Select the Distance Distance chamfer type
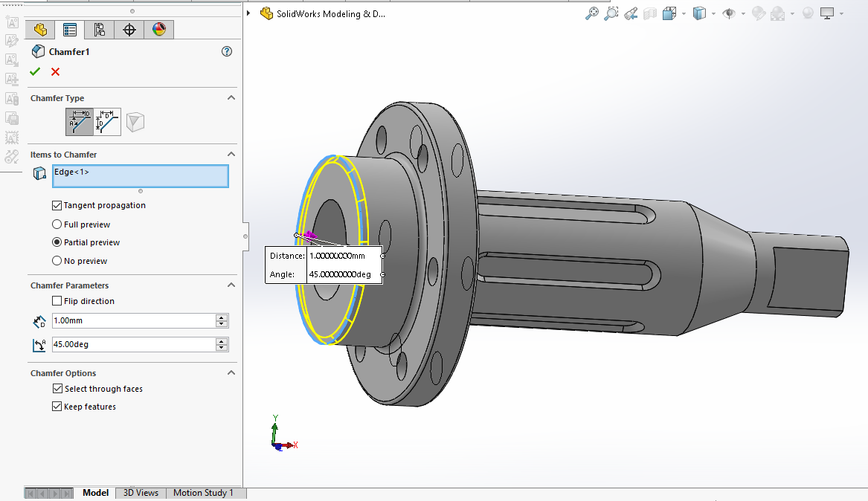The height and width of the screenshot is (501, 868). click(108, 122)
